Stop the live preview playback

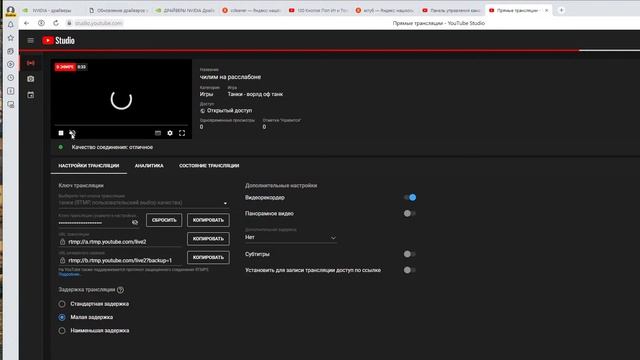pyautogui.click(x=61, y=133)
